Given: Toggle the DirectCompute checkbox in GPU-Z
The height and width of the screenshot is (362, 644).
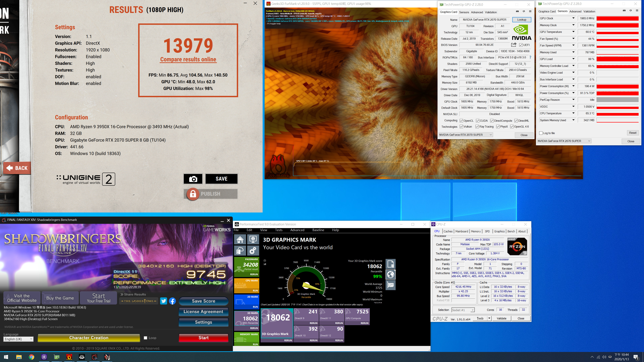Looking at the screenshot, I should pyautogui.click(x=492, y=121).
